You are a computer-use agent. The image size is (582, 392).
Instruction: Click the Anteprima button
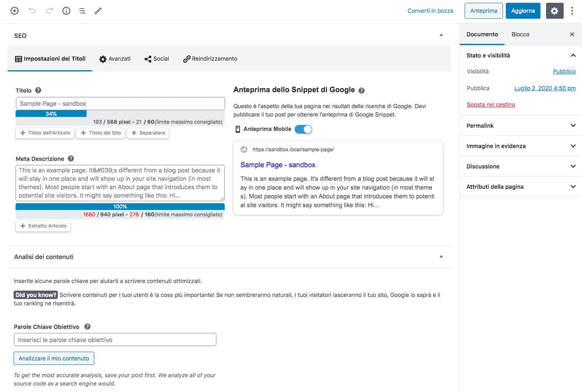pyautogui.click(x=483, y=11)
